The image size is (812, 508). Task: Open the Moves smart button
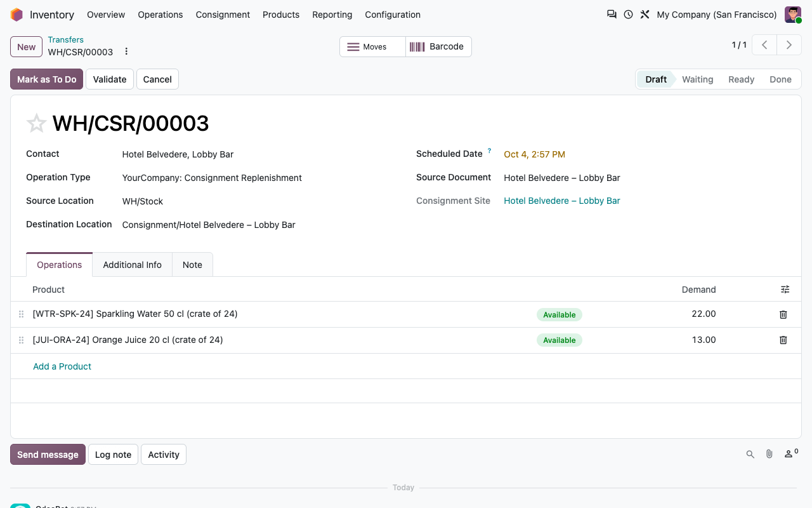point(372,47)
